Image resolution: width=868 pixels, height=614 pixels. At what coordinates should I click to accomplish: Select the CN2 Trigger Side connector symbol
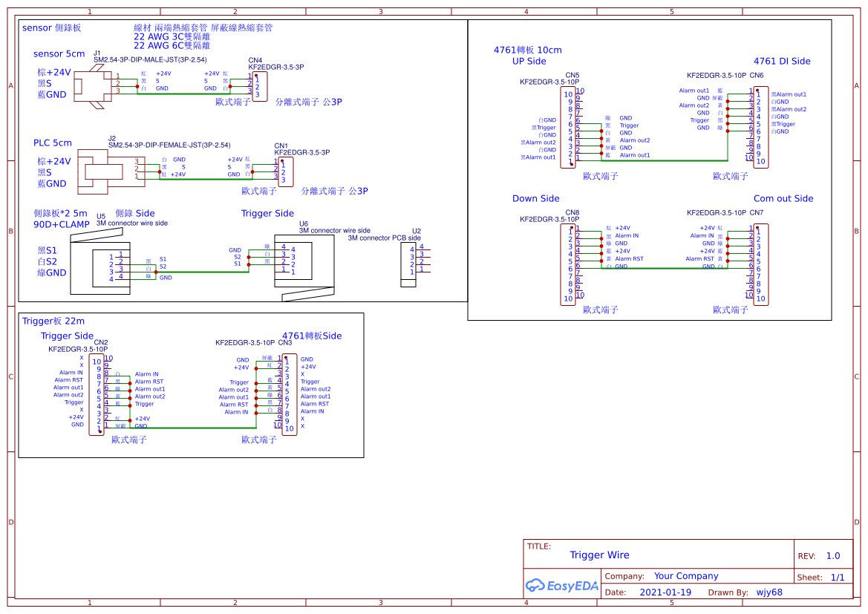[97, 393]
